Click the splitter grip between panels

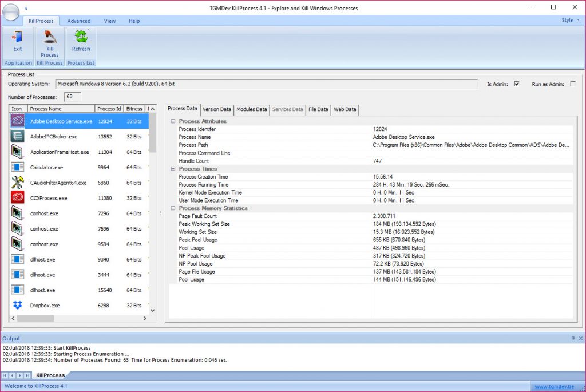(161, 213)
